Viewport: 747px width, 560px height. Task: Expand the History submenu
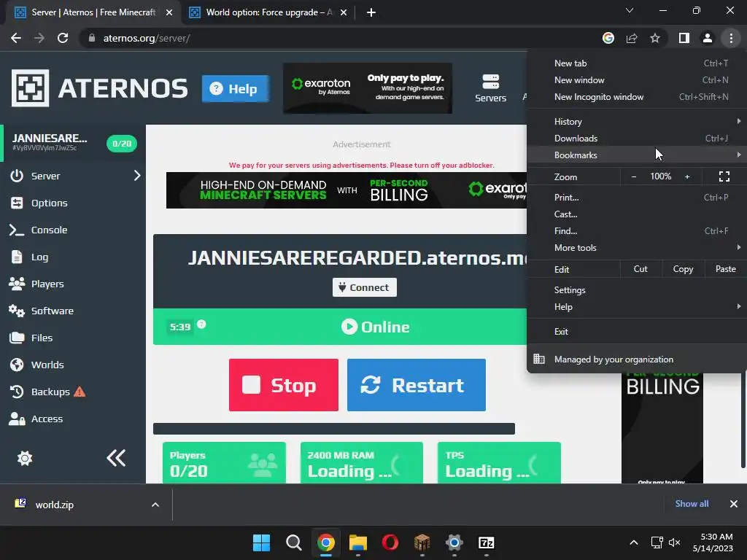click(x=636, y=122)
